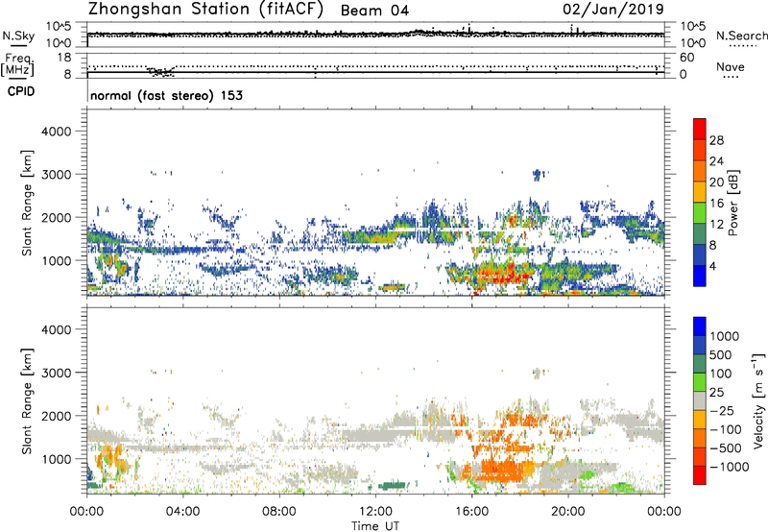Click 'normal (fast stereo) 153' text
The image size is (768, 532).
[x=166, y=95]
